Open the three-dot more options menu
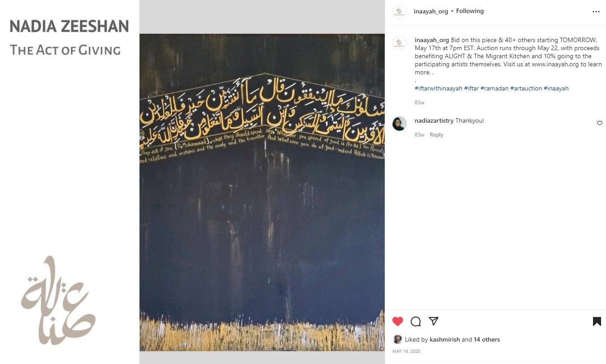606x364 pixels. click(x=596, y=12)
